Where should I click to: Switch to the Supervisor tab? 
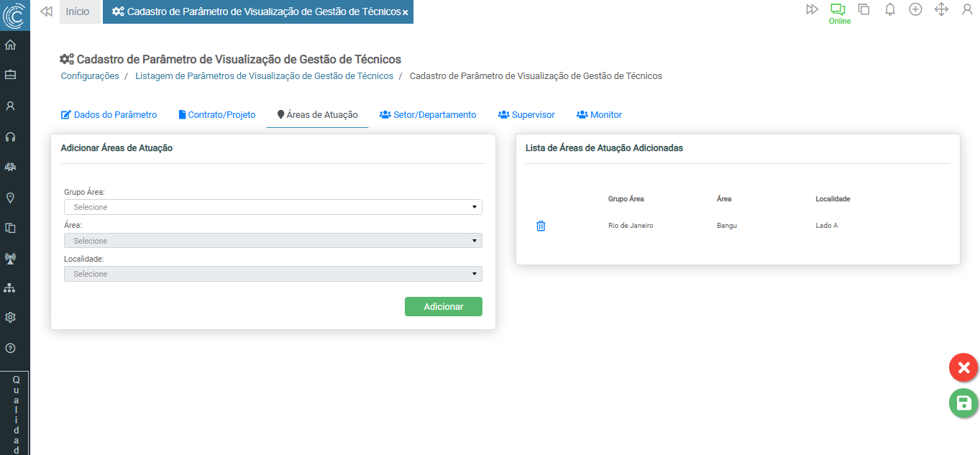(x=526, y=115)
